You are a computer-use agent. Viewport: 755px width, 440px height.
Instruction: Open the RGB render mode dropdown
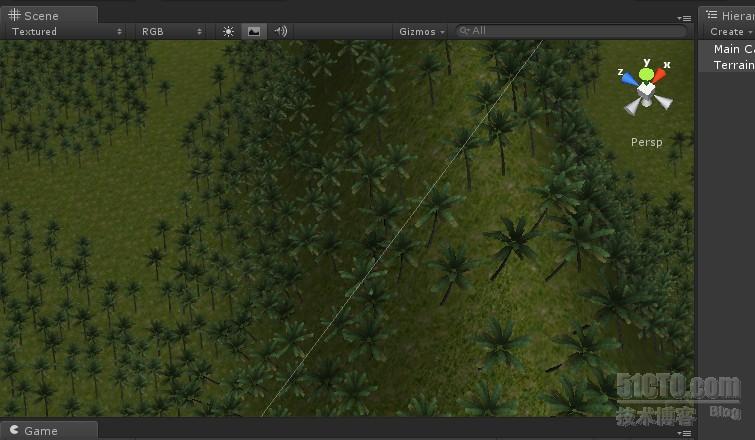point(171,31)
